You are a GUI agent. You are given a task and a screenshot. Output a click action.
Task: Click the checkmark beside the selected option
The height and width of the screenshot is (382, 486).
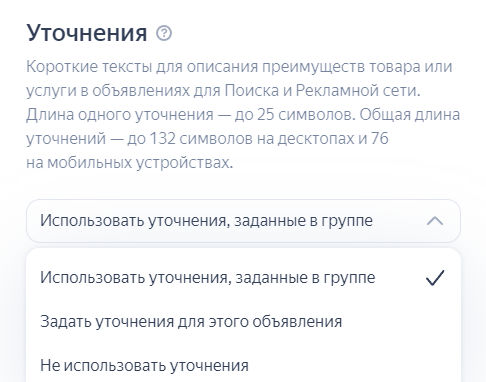435,278
